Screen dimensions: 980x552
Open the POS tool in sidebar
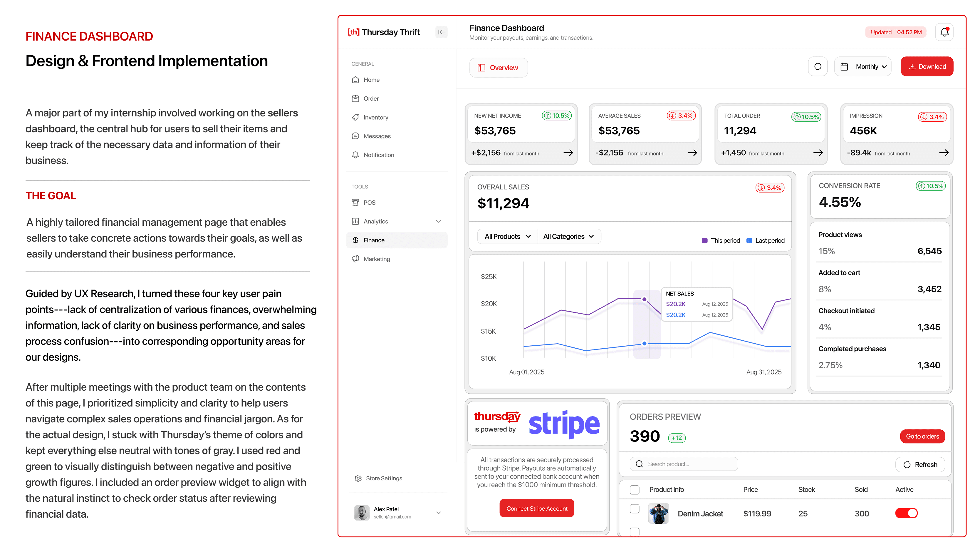pos(369,203)
